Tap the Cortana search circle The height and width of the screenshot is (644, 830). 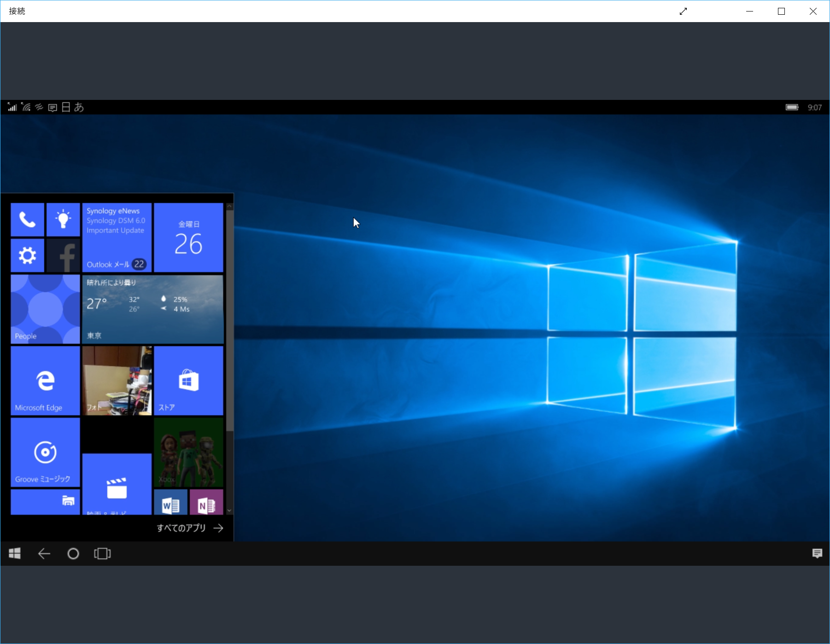[x=73, y=554]
